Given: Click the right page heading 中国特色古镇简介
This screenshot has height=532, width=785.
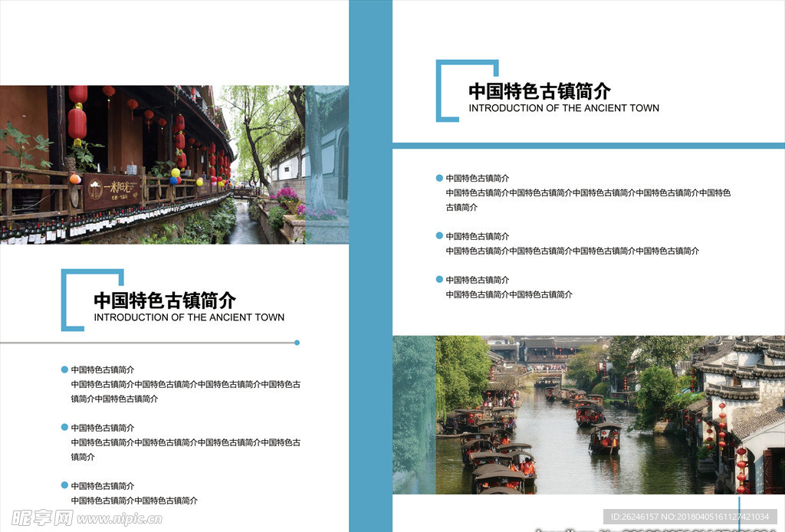Looking at the screenshot, I should point(540,91).
